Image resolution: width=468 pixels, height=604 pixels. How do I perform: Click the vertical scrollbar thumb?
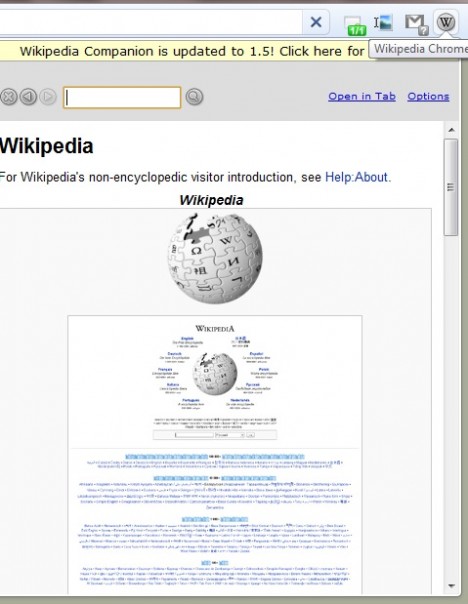[451, 187]
